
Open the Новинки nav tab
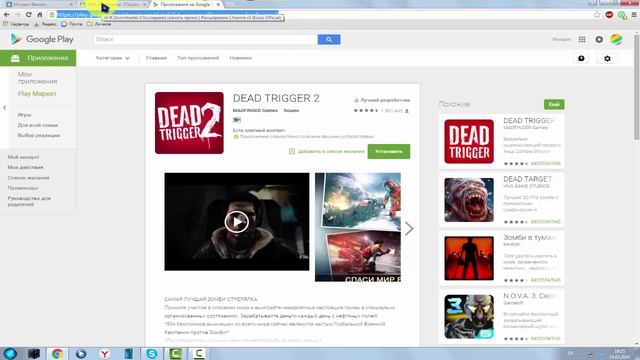pos(240,58)
